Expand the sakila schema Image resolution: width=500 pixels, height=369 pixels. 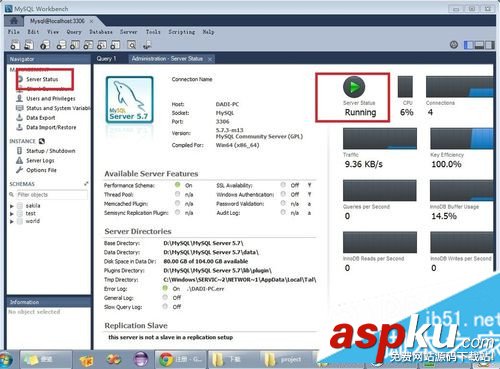pyautogui.click(x=12, y=206)
